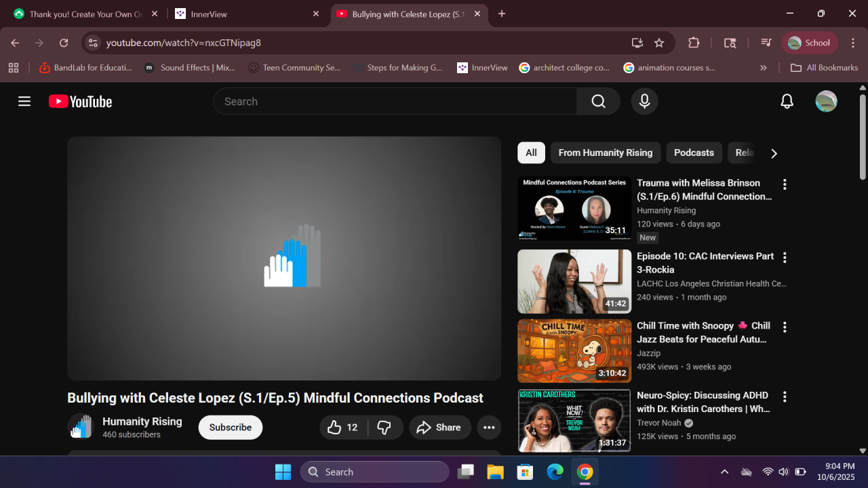Image resolution: width=868 pixels, height=488 pixels.
Task: Dislike the video with thumbs down
Action: [x=384, y=428]
